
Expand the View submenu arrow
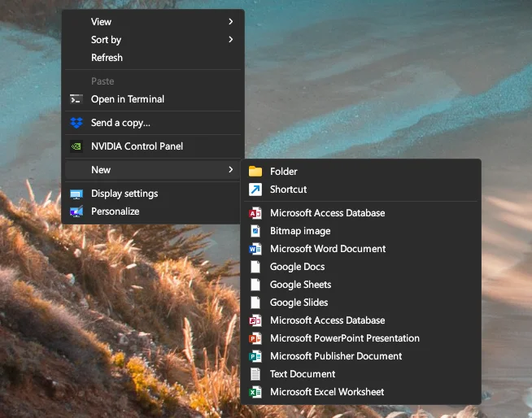(x=231, y=21)
